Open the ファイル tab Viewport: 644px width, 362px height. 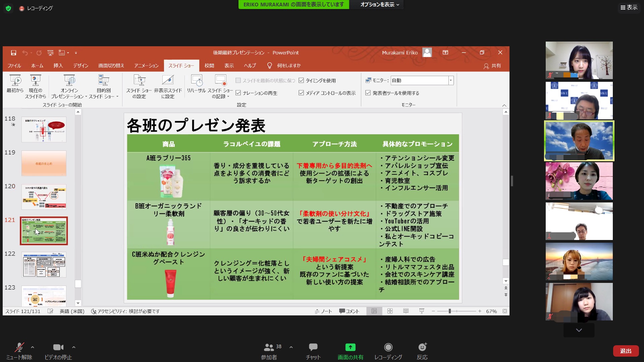14,66
